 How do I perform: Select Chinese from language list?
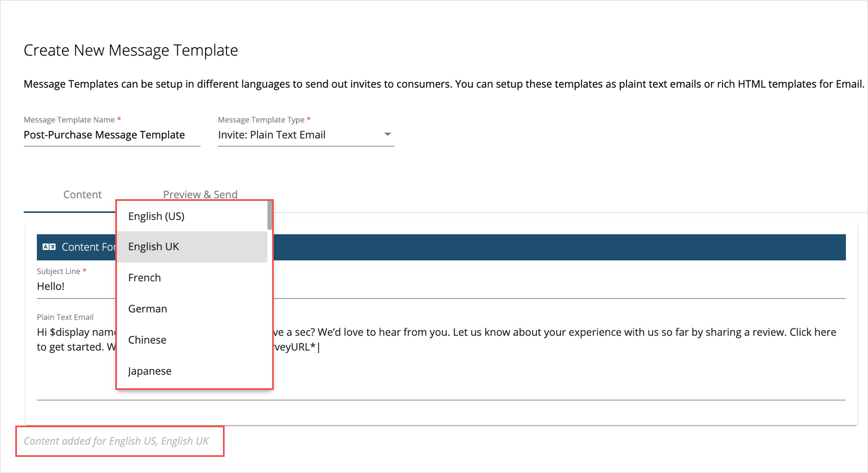[x=148, y=339]
